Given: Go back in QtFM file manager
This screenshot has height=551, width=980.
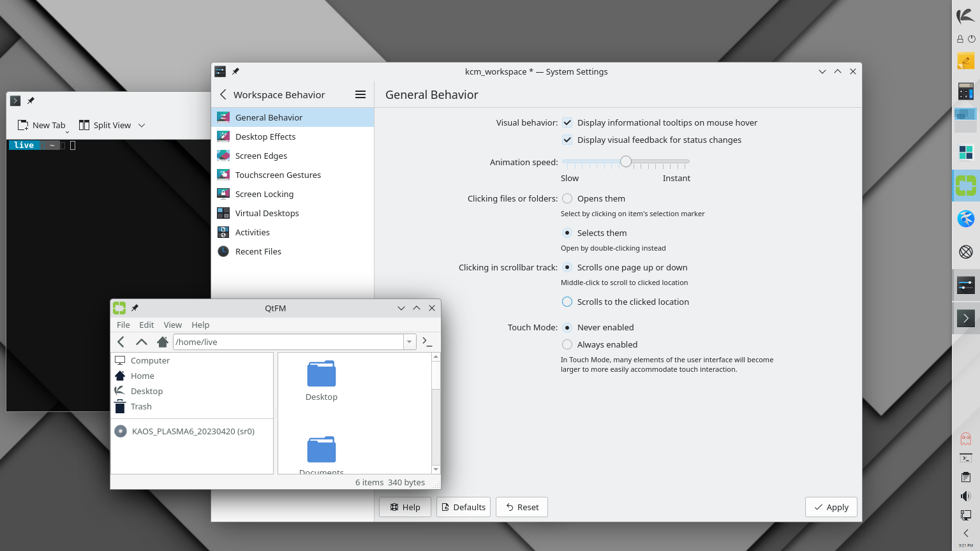Looking at the screenshot, I should pos(121,342).
